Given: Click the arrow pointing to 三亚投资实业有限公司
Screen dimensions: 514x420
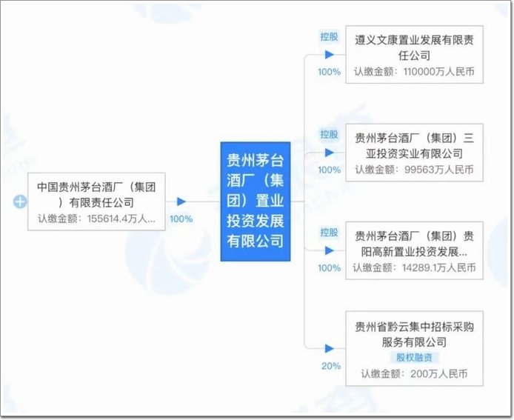Looking at the screenshot, I should click(330, 153).
